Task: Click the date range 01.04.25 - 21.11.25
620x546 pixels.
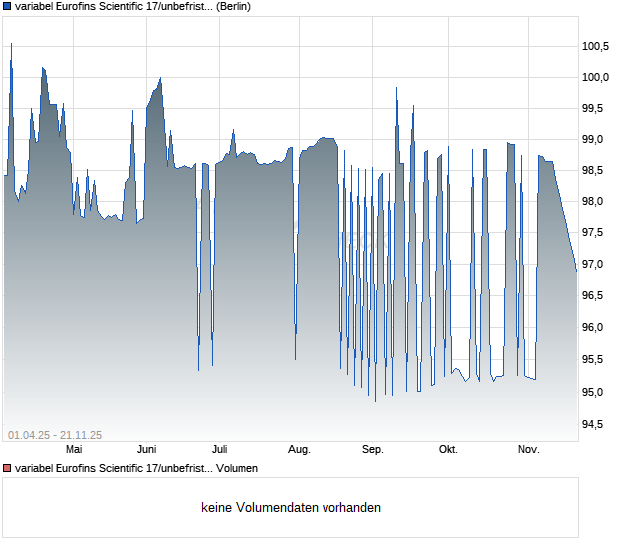Action: [x=55, y=435]
